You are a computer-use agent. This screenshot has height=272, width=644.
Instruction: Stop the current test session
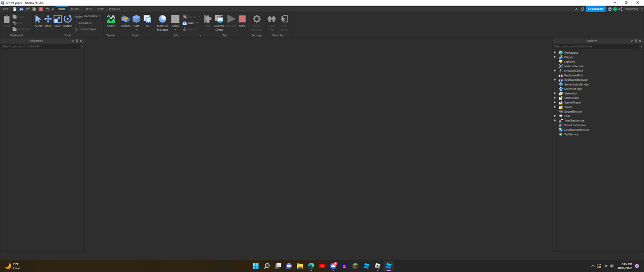242,20
